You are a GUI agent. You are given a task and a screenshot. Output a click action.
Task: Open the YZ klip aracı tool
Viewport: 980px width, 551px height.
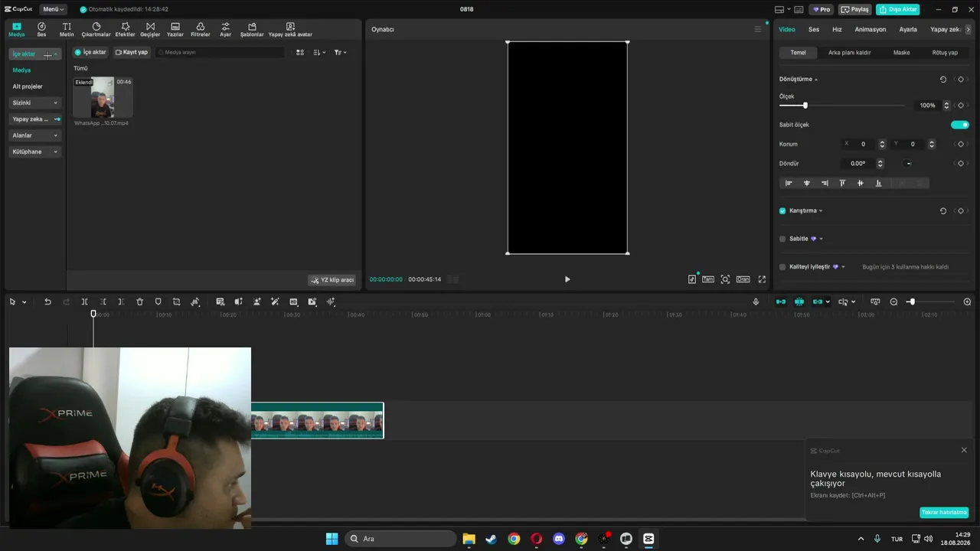click(x=332, y=280)
